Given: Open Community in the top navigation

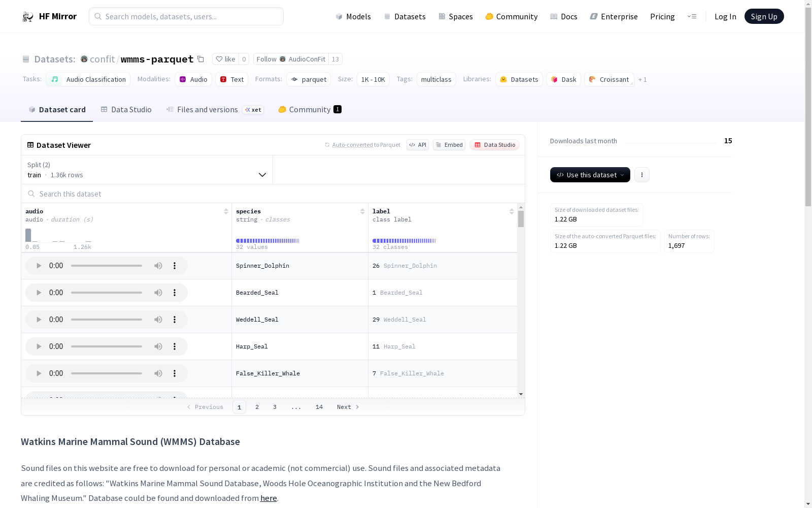Looking at the screenshot, I should tap(511, 16).
